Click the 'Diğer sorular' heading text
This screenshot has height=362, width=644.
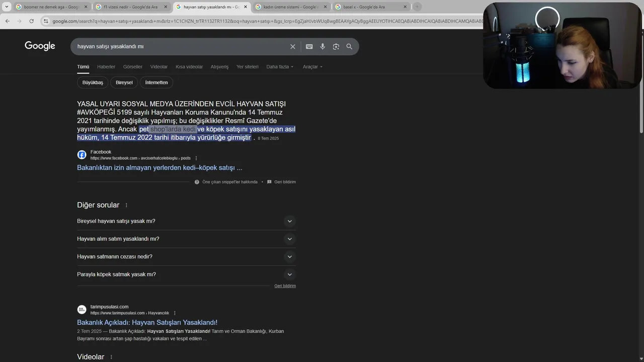[98, 205]
